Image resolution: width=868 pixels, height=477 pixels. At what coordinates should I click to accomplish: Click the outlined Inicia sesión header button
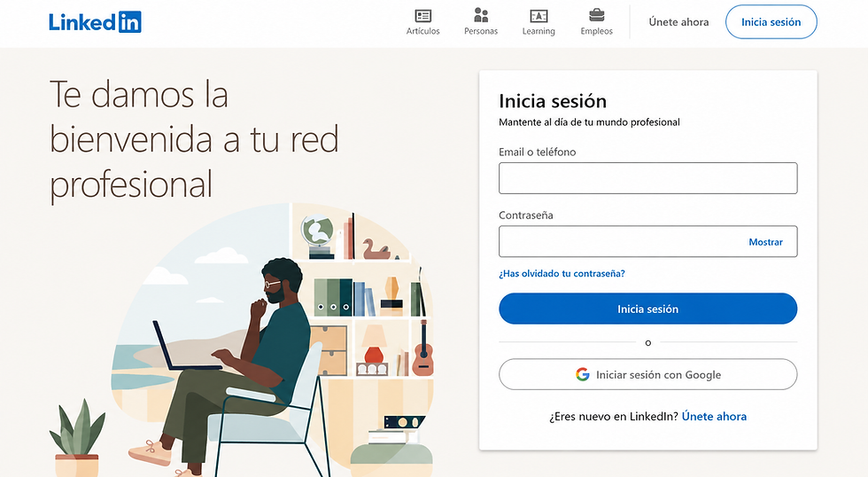tap(771, 22)
